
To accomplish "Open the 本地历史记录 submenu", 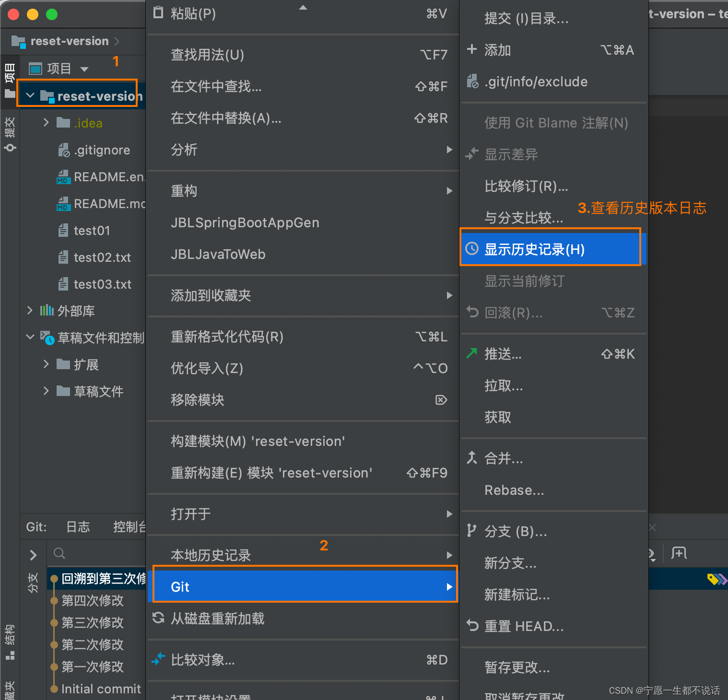I will (x=303, y=555).
